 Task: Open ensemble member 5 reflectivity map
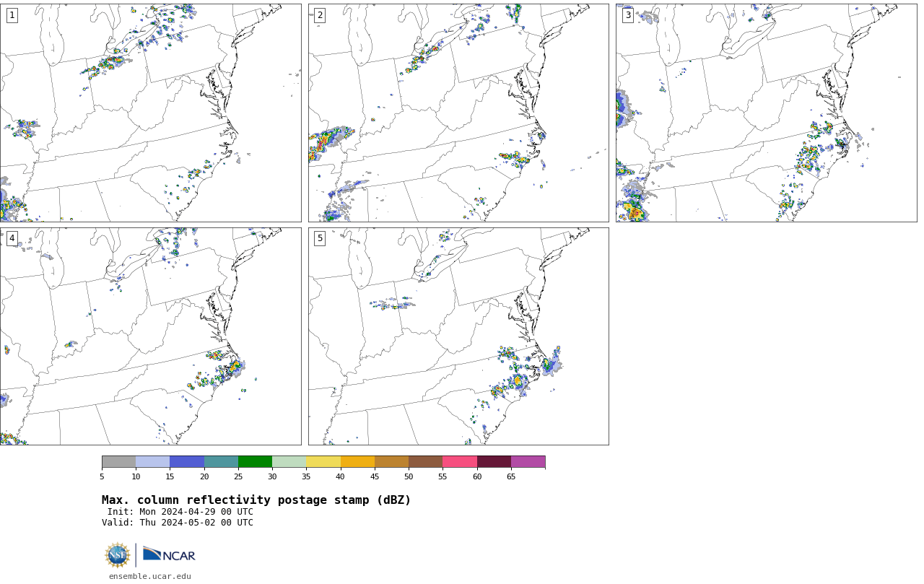[458, 336]
